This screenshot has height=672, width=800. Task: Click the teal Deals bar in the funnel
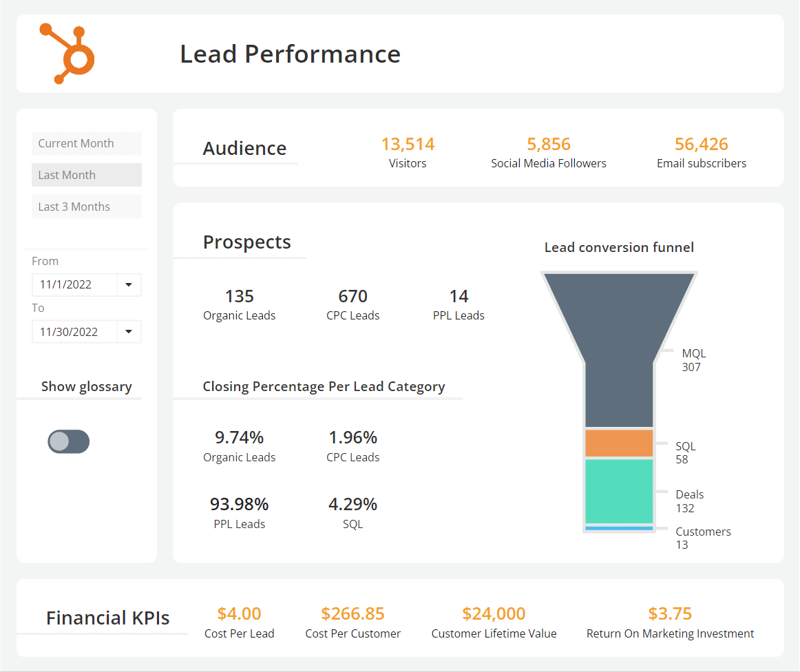tap(618, 492)
